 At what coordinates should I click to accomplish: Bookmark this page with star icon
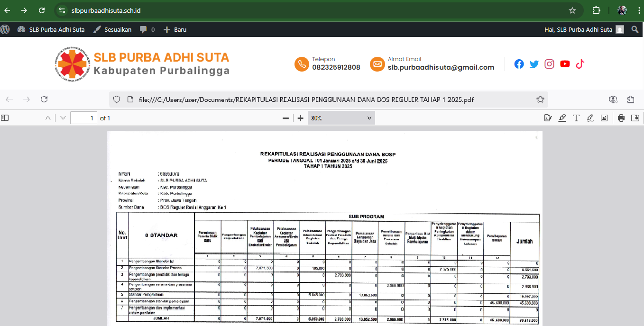click(572, 10)
